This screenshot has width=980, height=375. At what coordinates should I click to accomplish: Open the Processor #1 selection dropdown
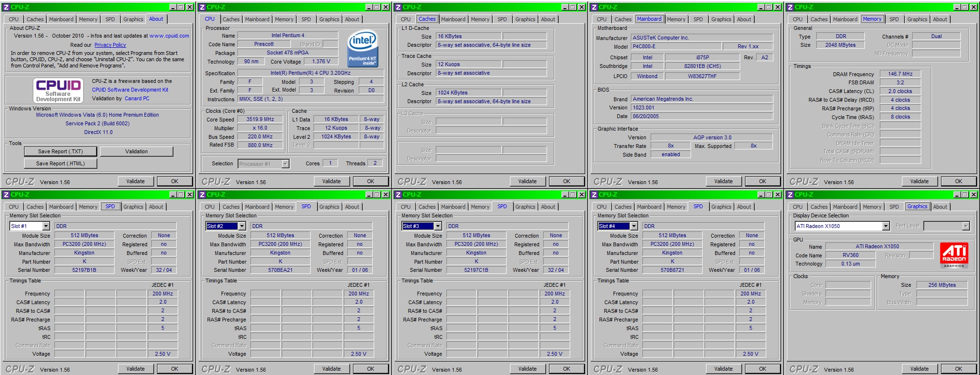(285, 164)
